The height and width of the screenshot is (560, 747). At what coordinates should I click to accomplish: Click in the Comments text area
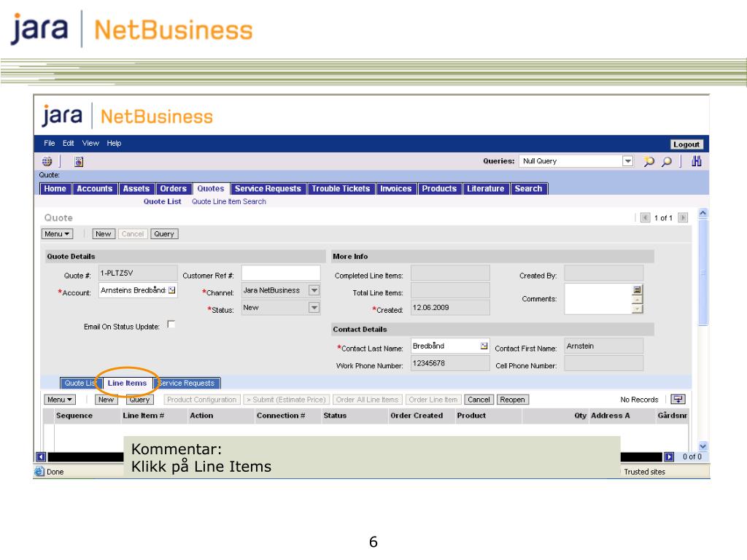[598, 298]
